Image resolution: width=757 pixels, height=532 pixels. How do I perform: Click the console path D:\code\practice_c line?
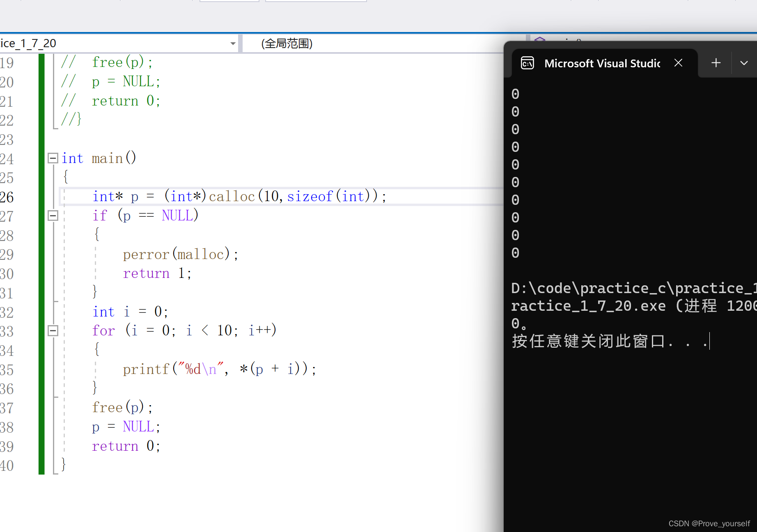tap(634, 288)
